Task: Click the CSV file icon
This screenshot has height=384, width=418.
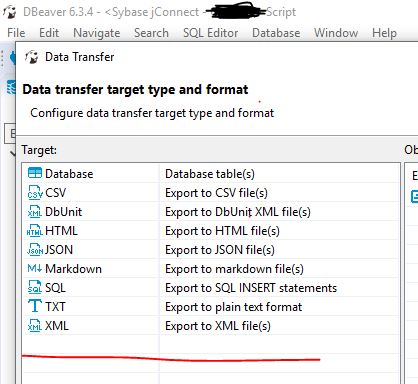Action: click(x=35, y=192)
